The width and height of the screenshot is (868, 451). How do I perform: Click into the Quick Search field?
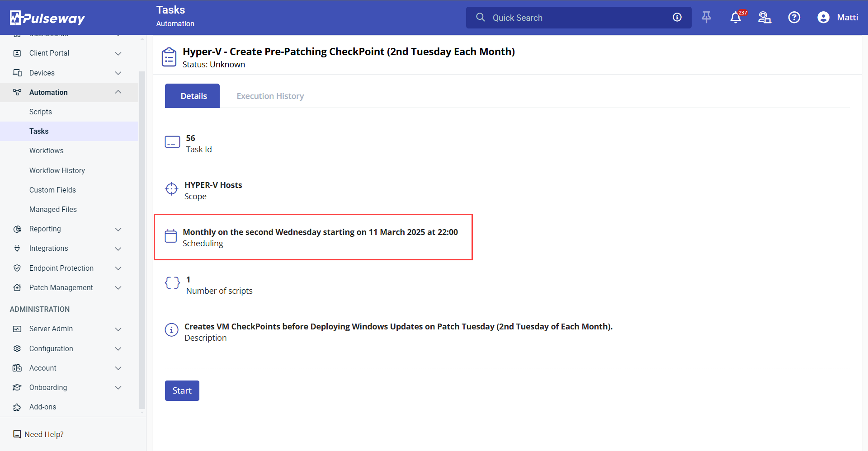click(579, 18)
